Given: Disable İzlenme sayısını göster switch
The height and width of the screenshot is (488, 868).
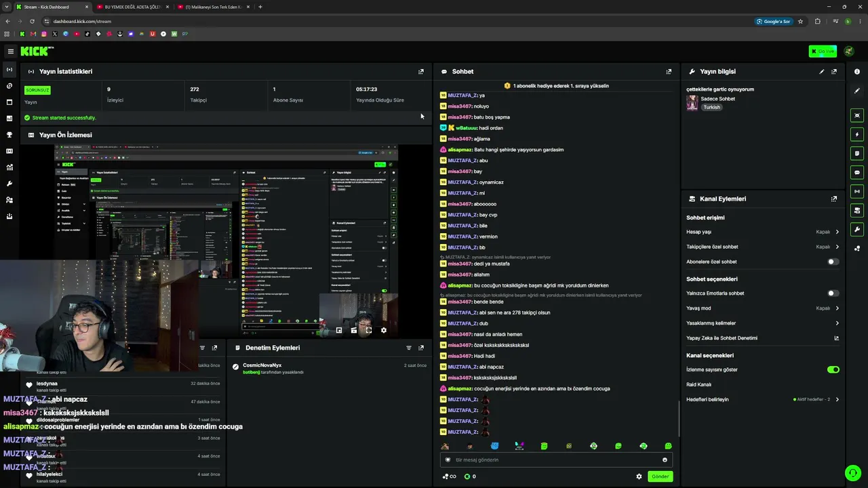Looking at the screenshot, I should click(833, 369).
